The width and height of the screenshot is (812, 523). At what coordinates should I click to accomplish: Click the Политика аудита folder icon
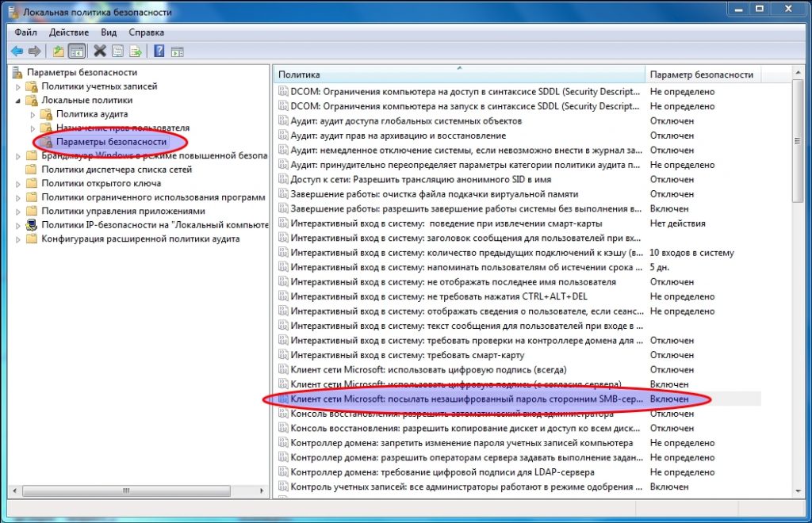(47, 114)
